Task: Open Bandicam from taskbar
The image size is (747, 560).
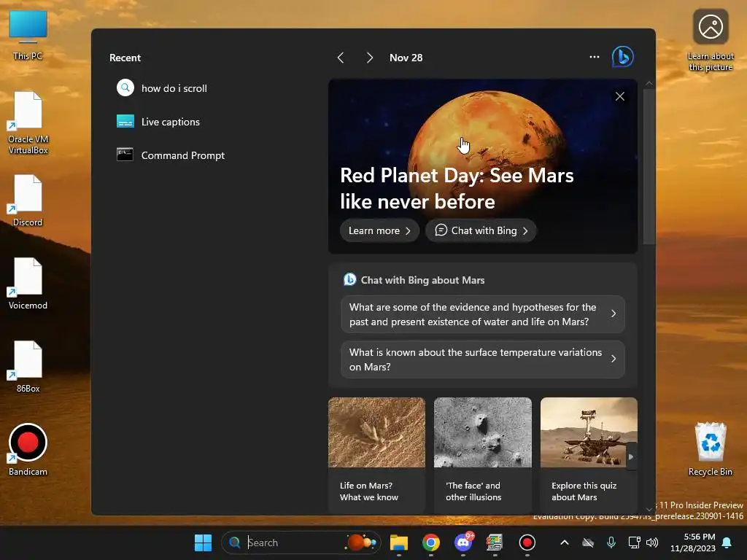Action: [x=527, y=542]
